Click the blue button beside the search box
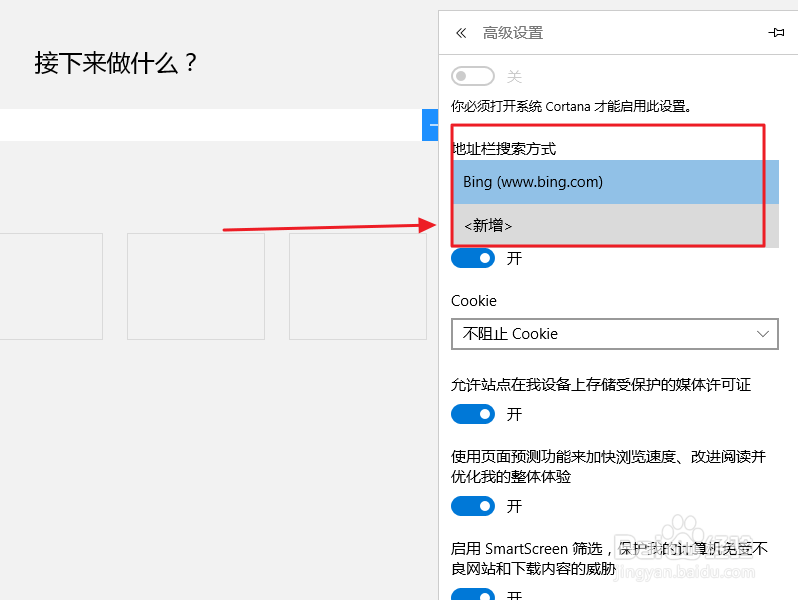This screenshot has height=600, width=800. tap(431, 125)
